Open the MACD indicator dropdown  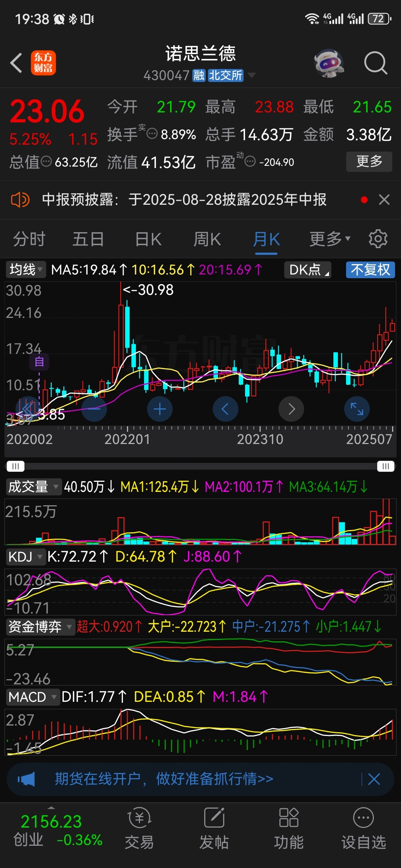[x=33, y=697]
